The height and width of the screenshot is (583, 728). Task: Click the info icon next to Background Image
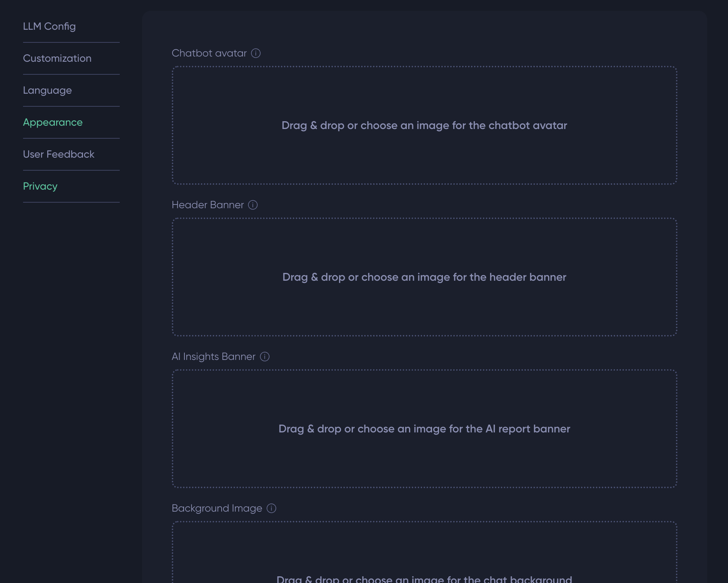point(271,508)
